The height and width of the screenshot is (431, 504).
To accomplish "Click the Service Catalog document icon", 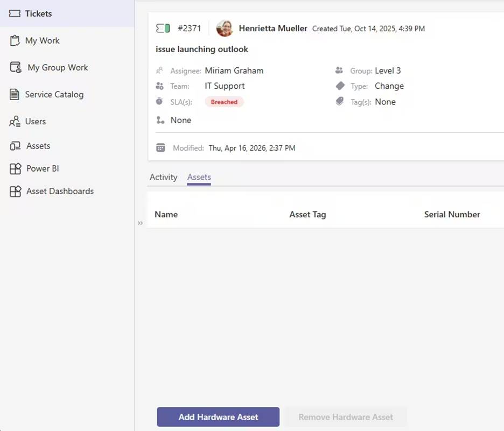I will [x=15, y=94].
